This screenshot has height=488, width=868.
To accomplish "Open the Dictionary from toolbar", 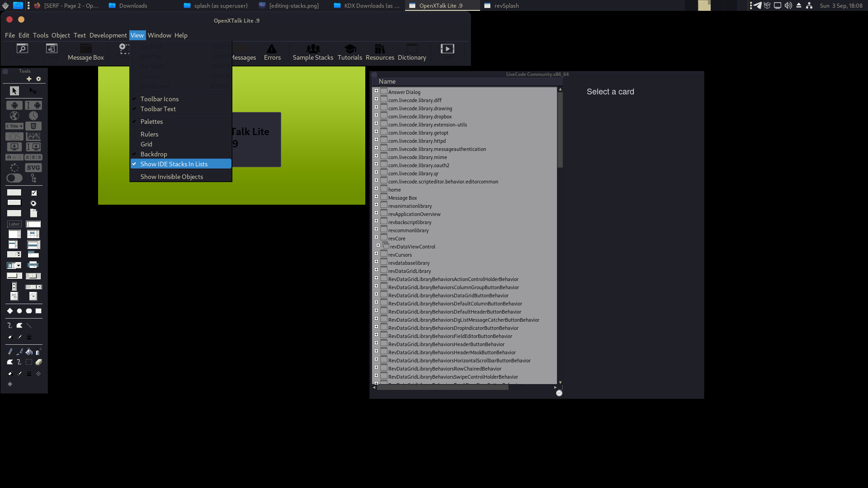I will point(412,52).
